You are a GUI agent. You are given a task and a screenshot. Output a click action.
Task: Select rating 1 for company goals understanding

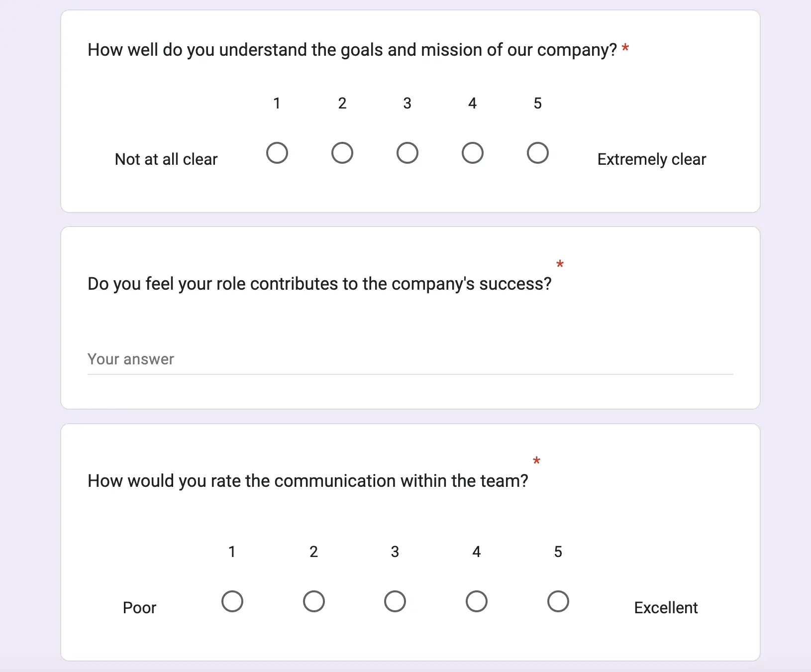tap(277, 153)
